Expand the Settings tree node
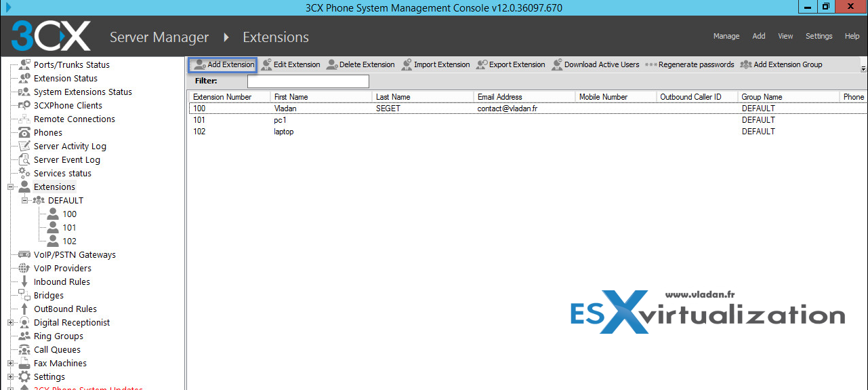 [10, 376]
